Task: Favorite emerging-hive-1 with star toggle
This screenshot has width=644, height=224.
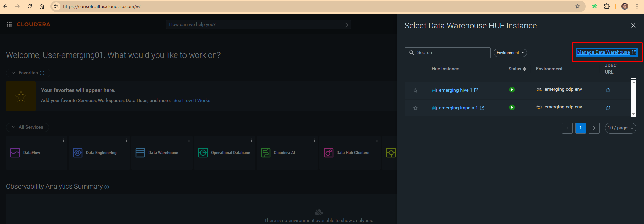Action: click(x=415, y=90)
